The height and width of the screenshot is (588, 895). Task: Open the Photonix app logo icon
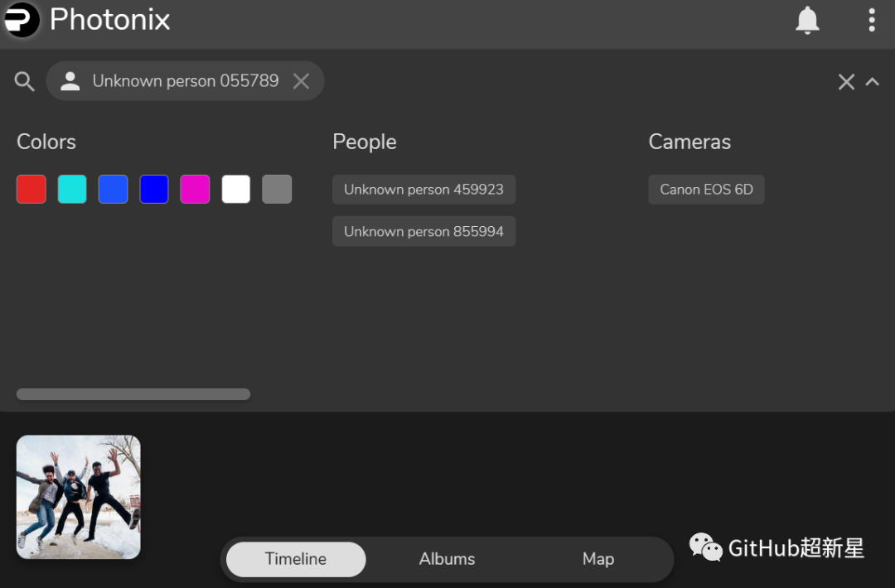pyautogui.click(x=21, y=20)
